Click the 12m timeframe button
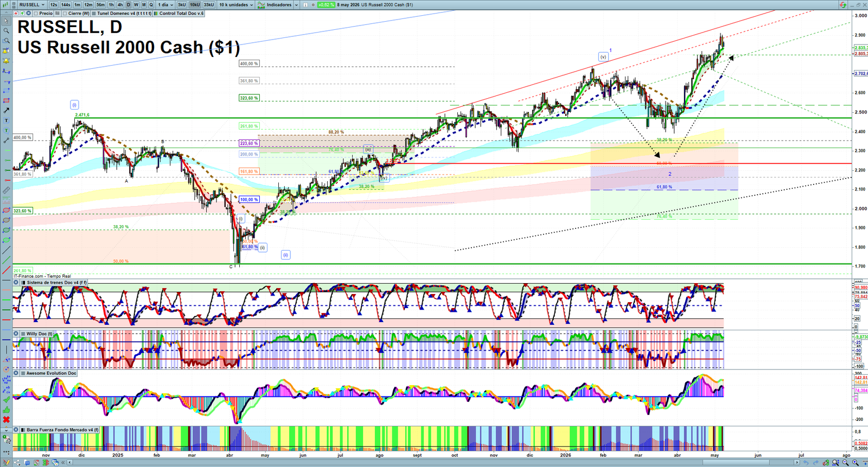The height and width of the screenshot is (467, 868). (x=88, y=4)
